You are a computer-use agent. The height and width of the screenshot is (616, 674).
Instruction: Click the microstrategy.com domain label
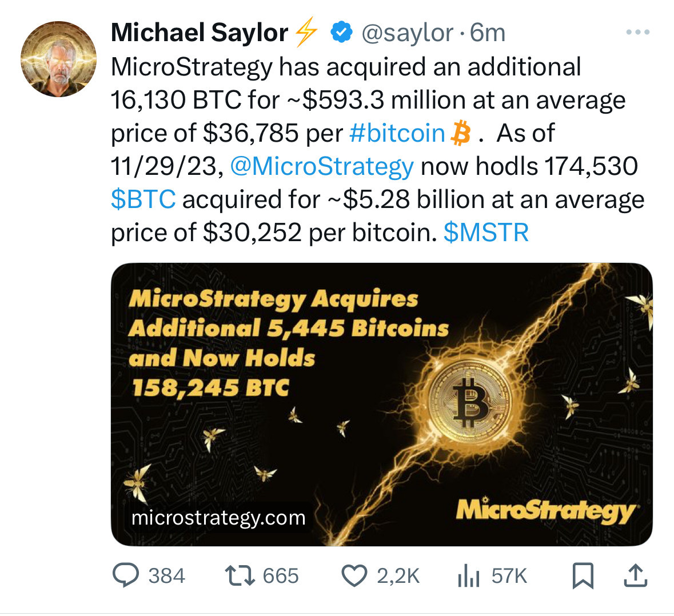[219, 518]
